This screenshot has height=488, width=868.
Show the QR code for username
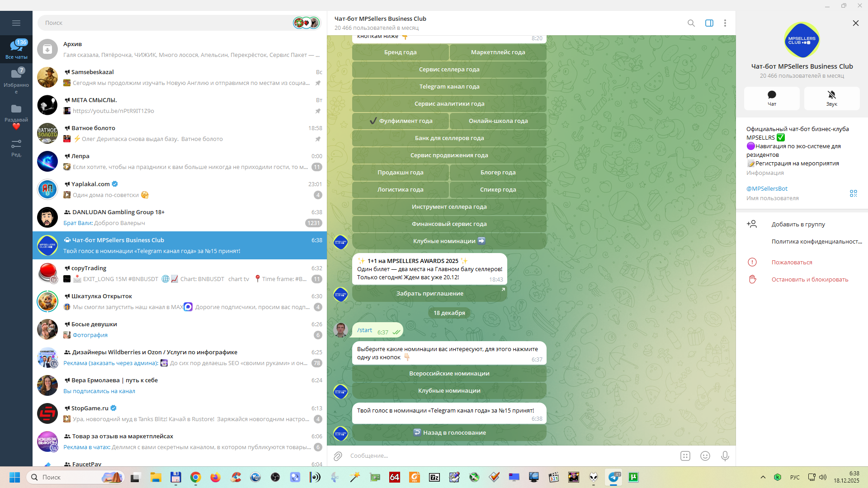tap(853, 193)
